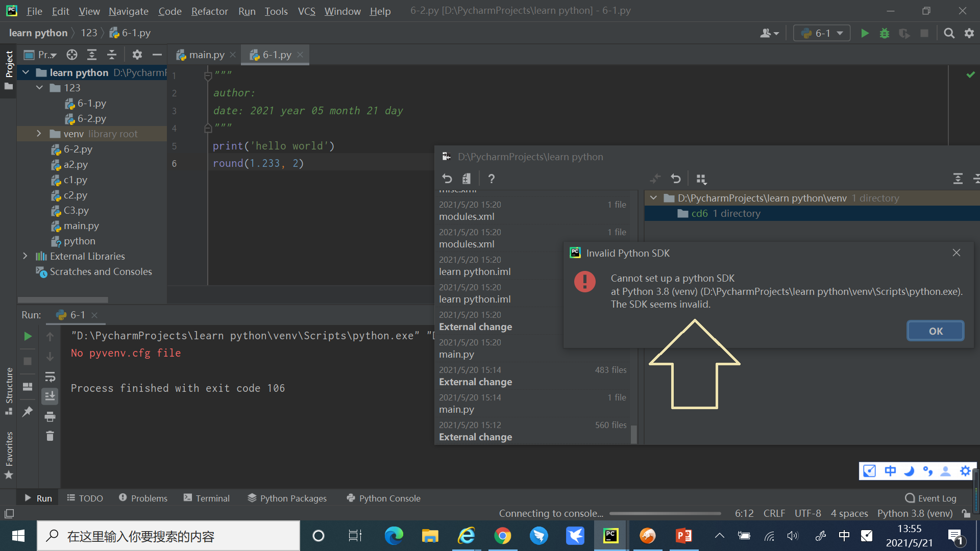980x551 pixels.
Task: Expand the 123 folder in project tree
Action: pyautogui.click(x=38, y=87)
